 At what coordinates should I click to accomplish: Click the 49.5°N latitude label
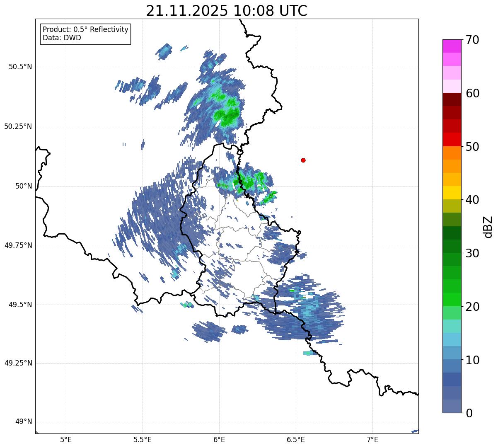point(20,305)
